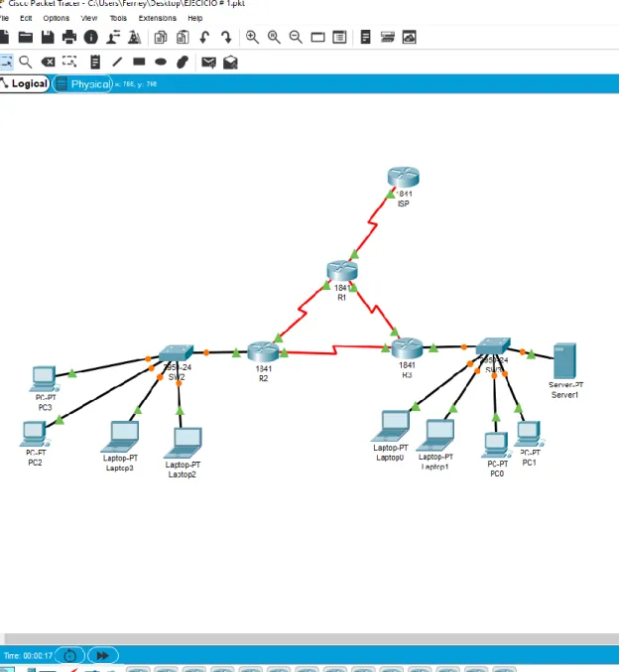Switch to the Logical workspace tab
This screenshot has height=672, width=619.
25,83
